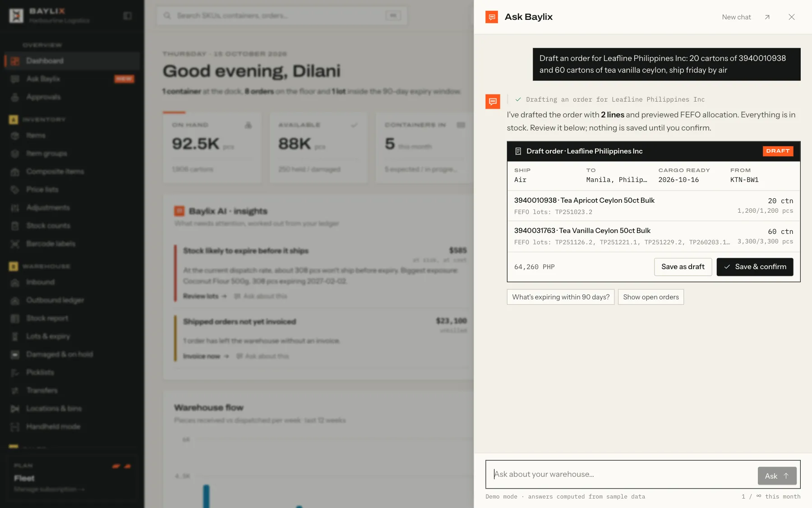Open Outbound ledger in the sidebar
812x508 pixels.
(72, 300)
